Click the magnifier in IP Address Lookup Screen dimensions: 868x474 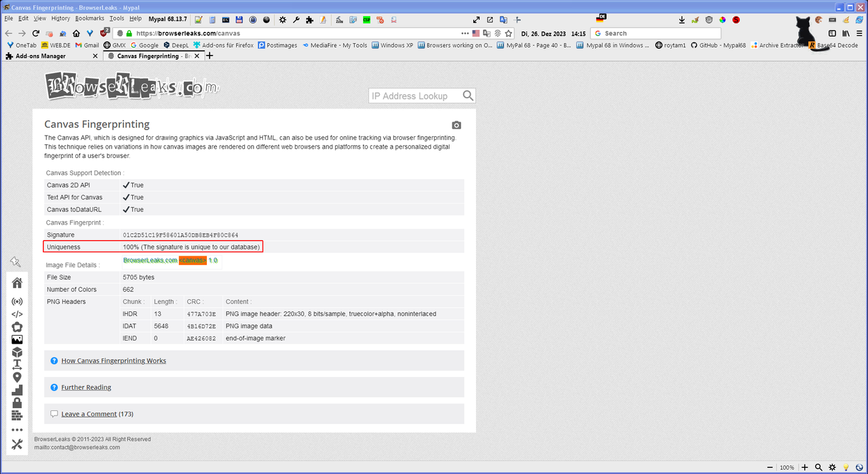[468, 96]
